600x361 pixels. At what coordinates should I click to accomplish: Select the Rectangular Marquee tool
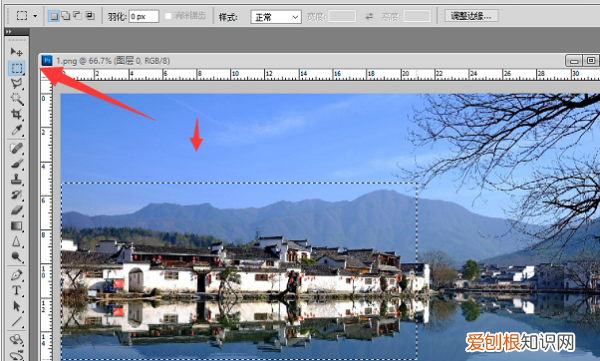point(16,68)
